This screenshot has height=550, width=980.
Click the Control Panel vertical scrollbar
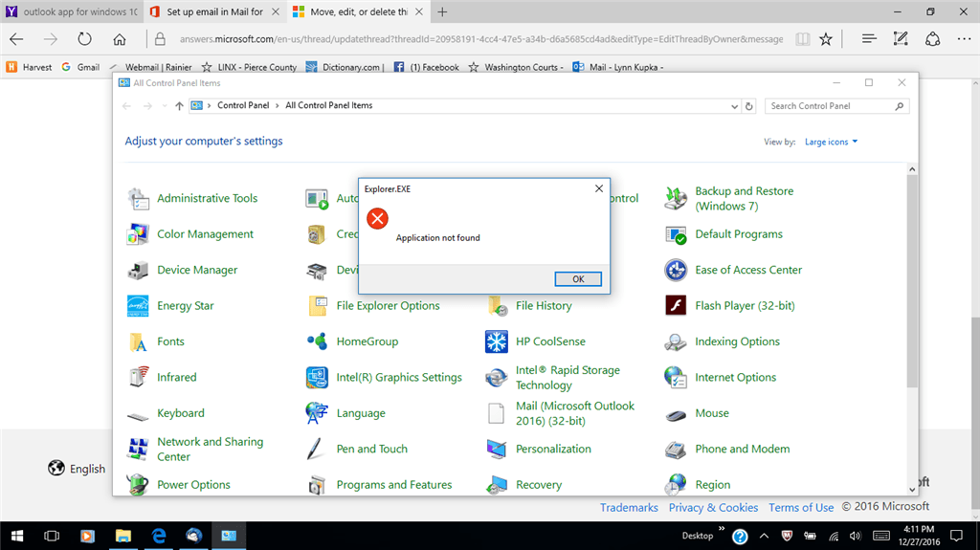click(x=912, y=281)
